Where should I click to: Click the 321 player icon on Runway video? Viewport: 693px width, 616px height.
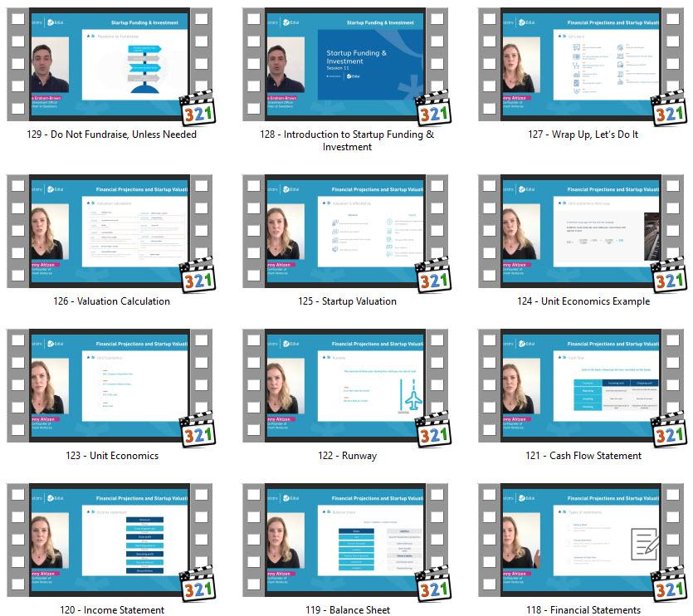433,429
